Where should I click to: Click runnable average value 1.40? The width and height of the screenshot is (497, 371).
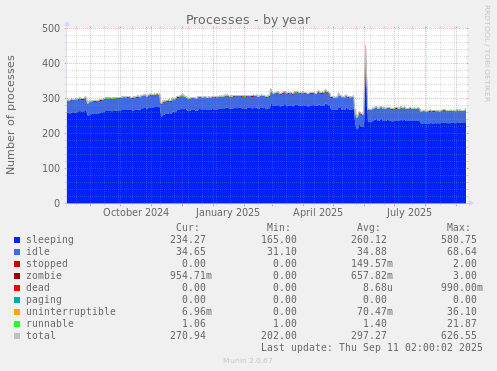[375, 324]
